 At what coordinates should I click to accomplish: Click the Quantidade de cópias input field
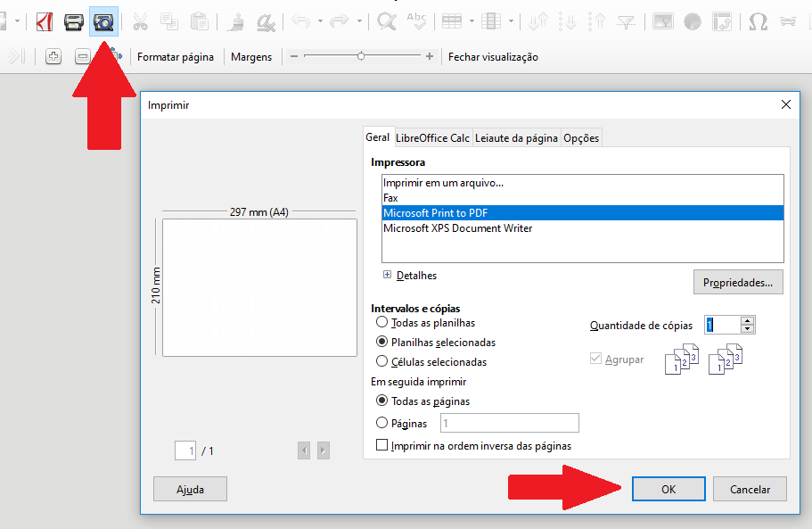(722, 325)
